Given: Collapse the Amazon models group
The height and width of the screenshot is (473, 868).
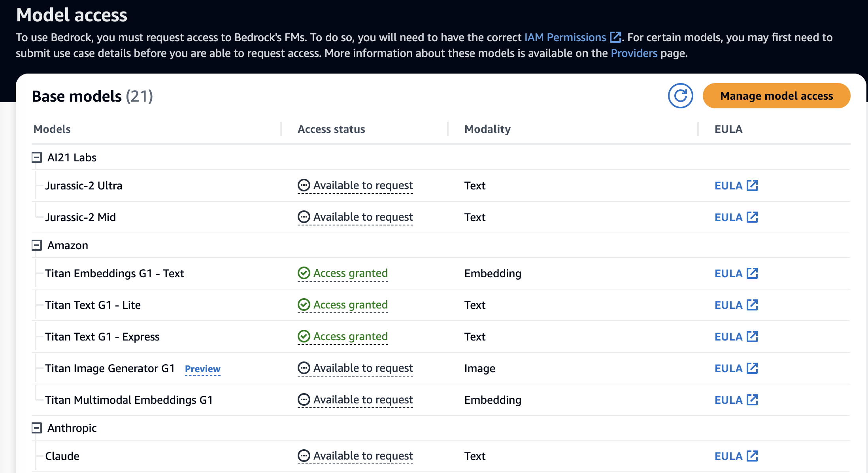Looking at the screenshot, I should 37,245.
